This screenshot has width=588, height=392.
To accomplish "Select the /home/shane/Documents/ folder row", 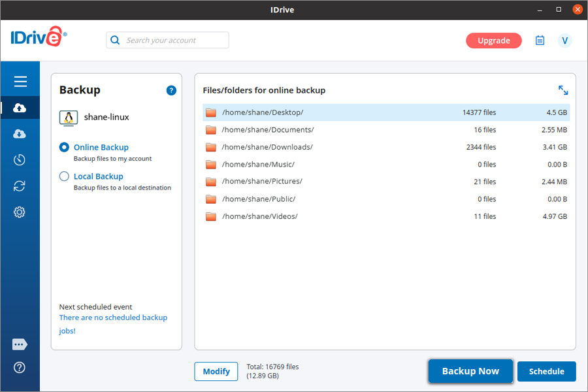I will (x=385, y=130).
